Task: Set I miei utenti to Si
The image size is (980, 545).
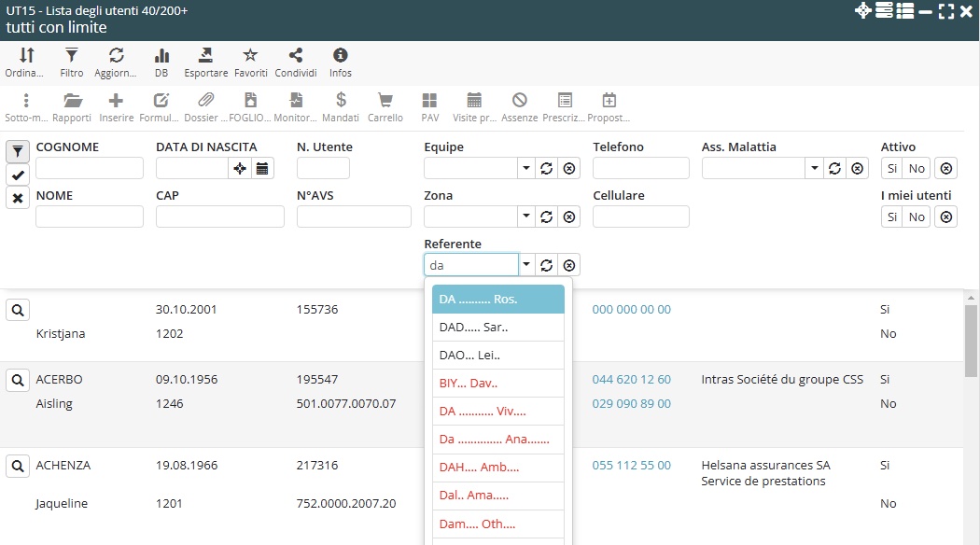Action: [891, 217]
